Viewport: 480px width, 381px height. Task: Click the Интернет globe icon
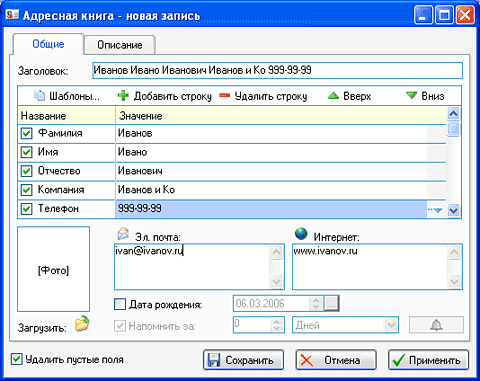pyautogui.click(x=301, y=234)
